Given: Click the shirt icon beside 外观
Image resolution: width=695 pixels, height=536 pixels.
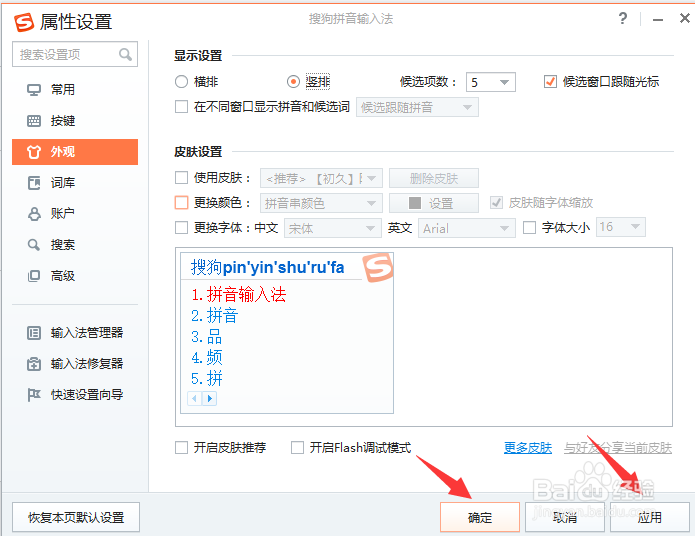Looking at the screenshot, I should pyautogui.click(x=34, y=152).
